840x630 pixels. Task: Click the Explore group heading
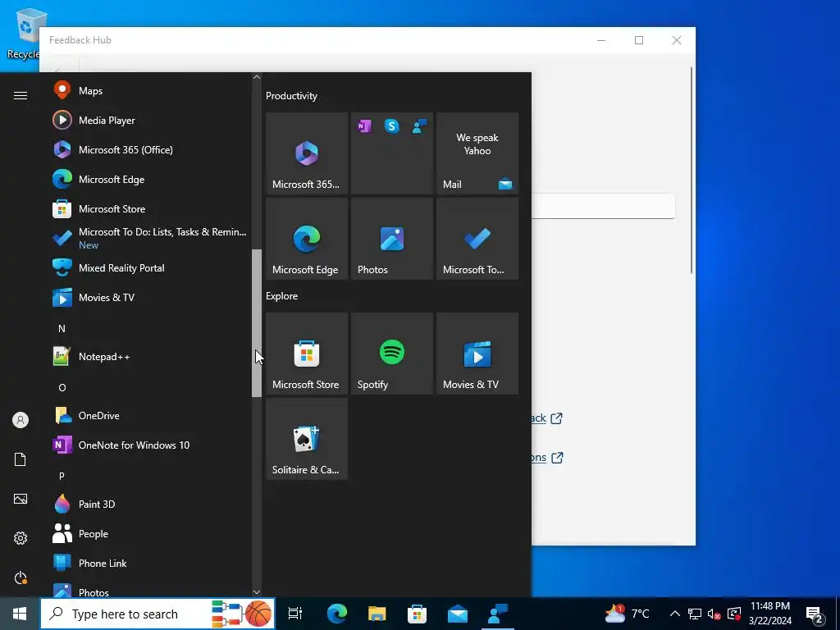(282, 295)
